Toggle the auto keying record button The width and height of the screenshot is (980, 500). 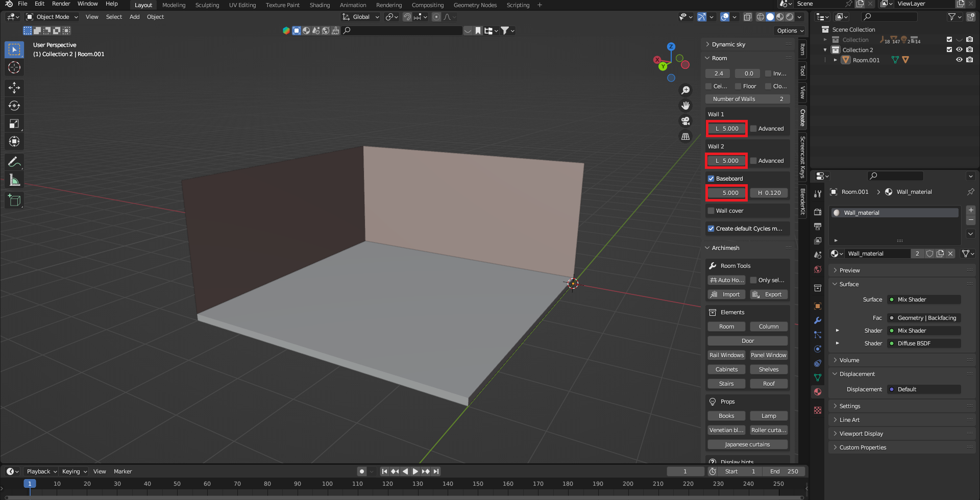pyautogui.click(x=362, y=471)
